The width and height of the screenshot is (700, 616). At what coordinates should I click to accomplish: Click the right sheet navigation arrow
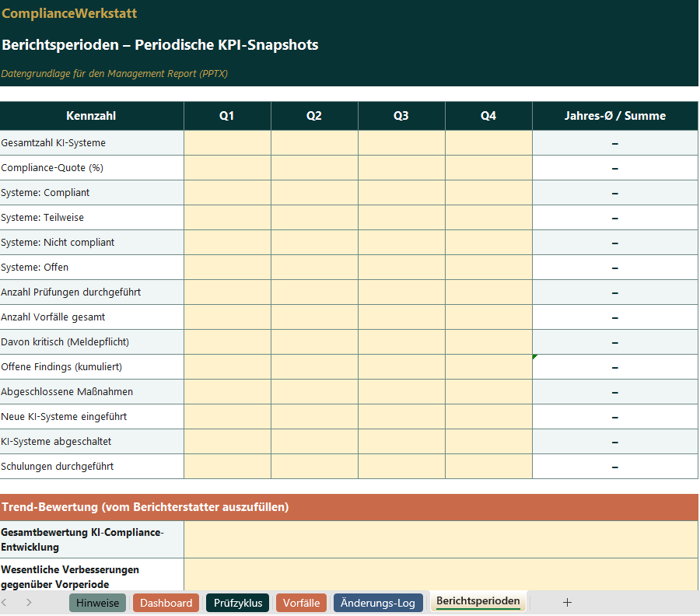point(28,602)
